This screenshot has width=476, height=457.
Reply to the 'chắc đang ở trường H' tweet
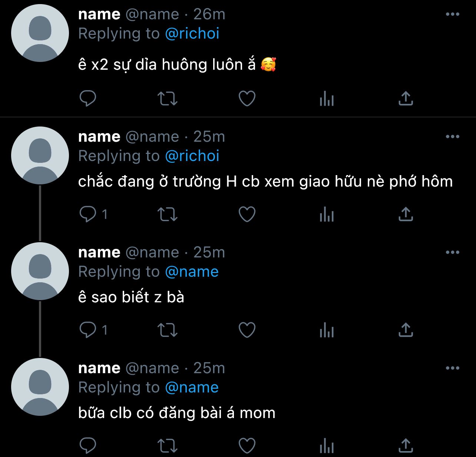[88, 214]
